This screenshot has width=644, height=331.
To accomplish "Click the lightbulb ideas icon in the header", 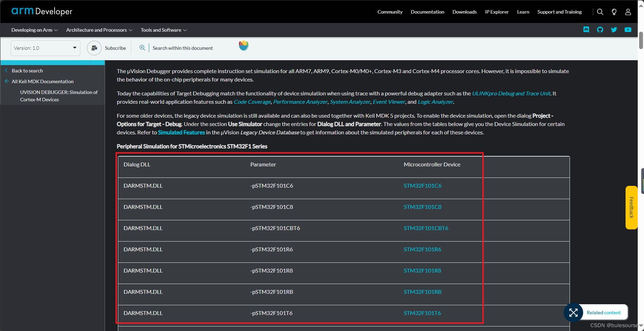I will point(614,11).
